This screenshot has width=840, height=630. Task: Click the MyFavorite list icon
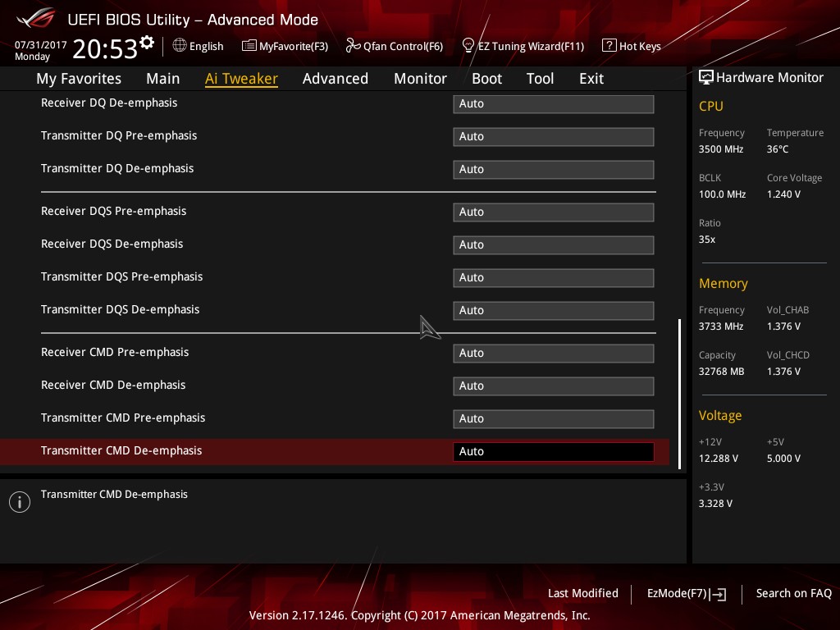tap(249, 46)
